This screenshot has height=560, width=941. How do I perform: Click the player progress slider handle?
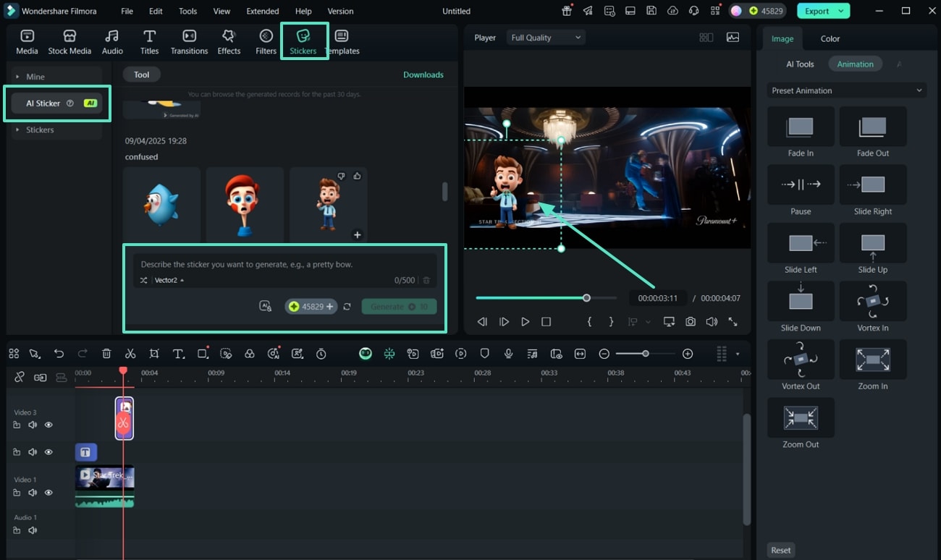586,297
